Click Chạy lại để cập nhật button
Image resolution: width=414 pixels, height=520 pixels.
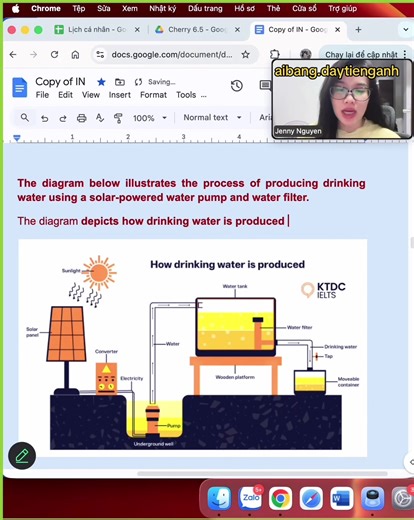point(361,55)
